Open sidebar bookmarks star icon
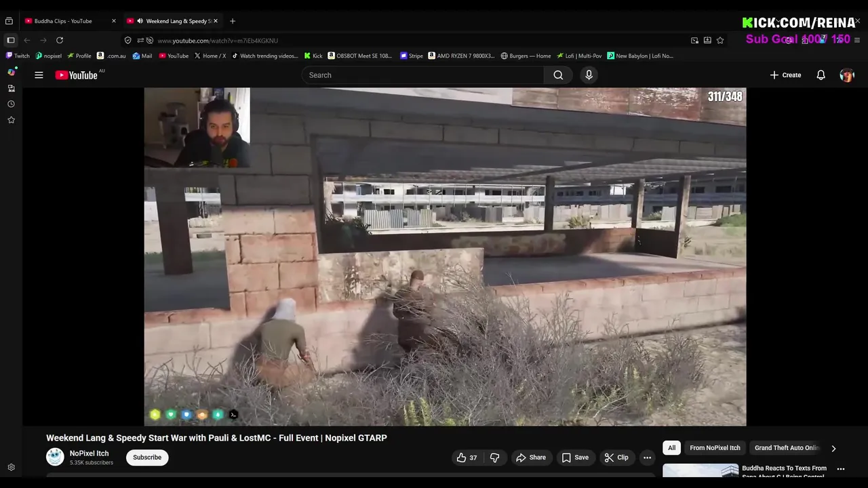 pyautogui.click(x=11, y=120)
